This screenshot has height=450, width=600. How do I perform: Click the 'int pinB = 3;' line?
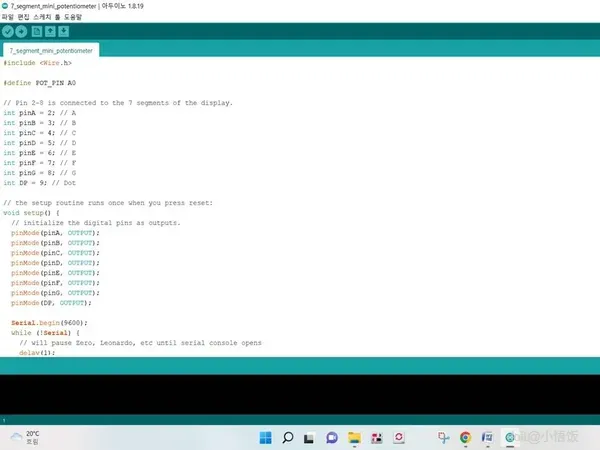click(39, 123)
